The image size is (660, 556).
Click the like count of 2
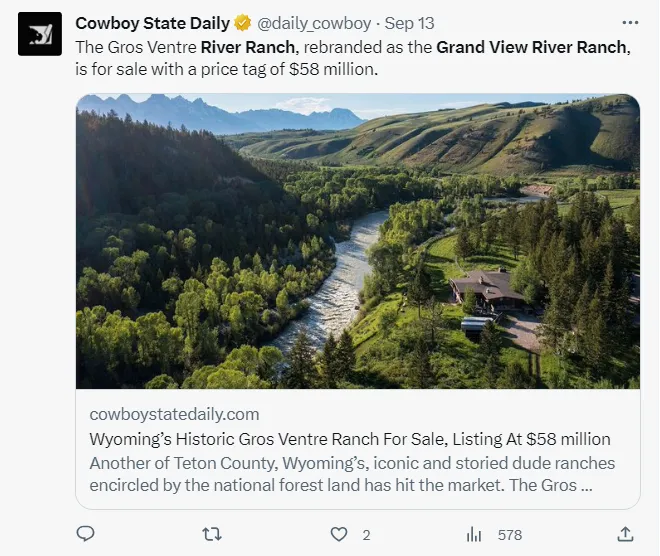click(367, 535)
